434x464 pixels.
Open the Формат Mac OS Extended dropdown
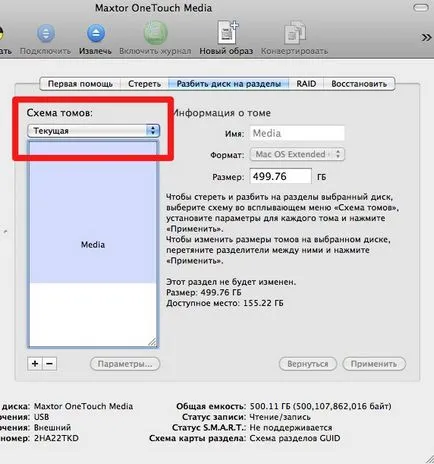point(297,154)
